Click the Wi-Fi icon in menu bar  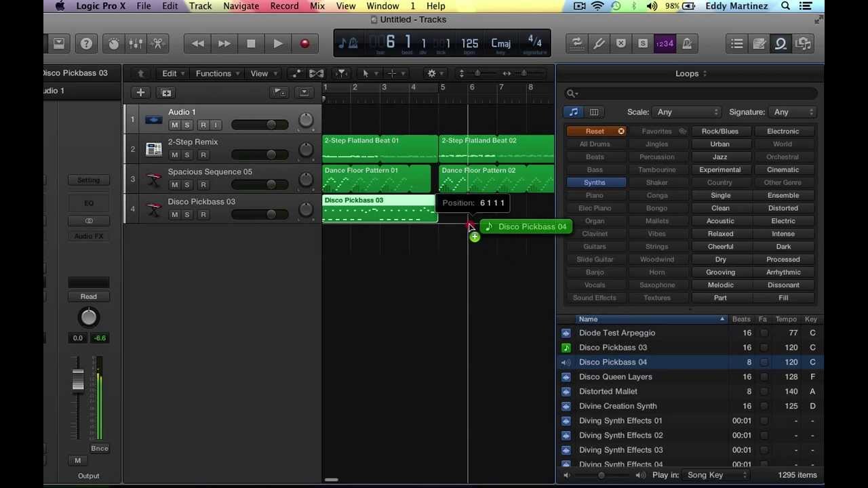pos(597,6)
